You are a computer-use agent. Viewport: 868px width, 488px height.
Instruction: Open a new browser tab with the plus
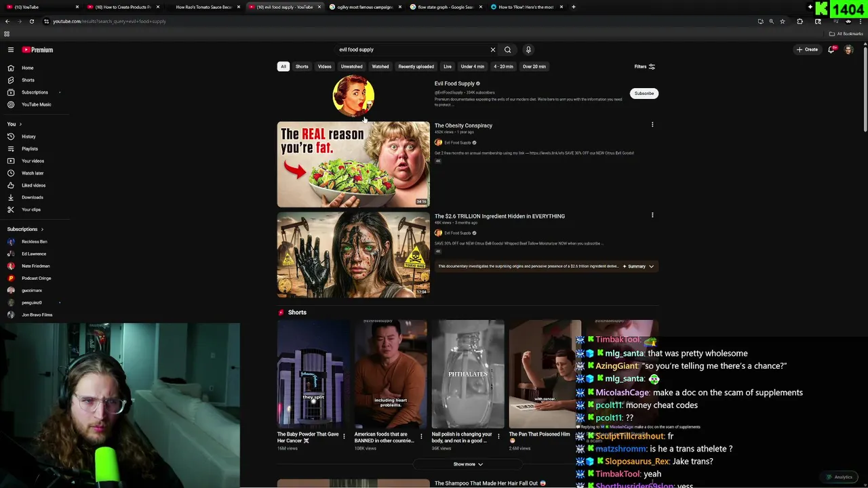[x=574, y=7]
